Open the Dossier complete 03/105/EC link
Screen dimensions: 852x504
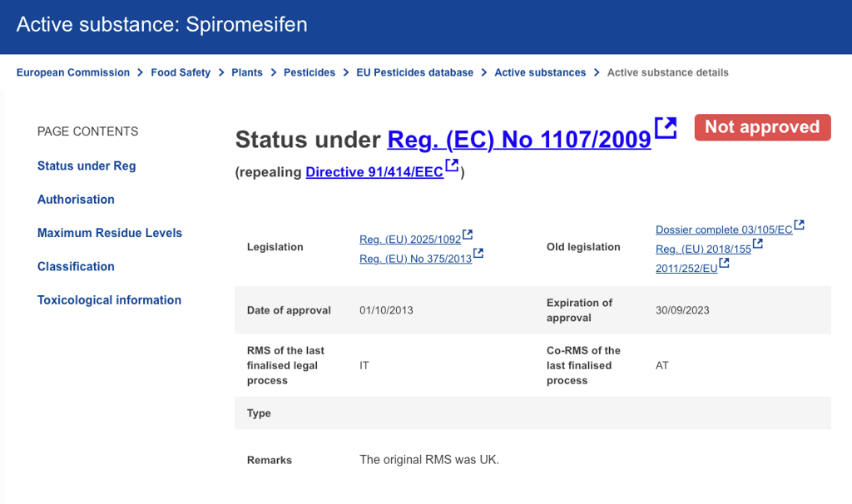724,230
